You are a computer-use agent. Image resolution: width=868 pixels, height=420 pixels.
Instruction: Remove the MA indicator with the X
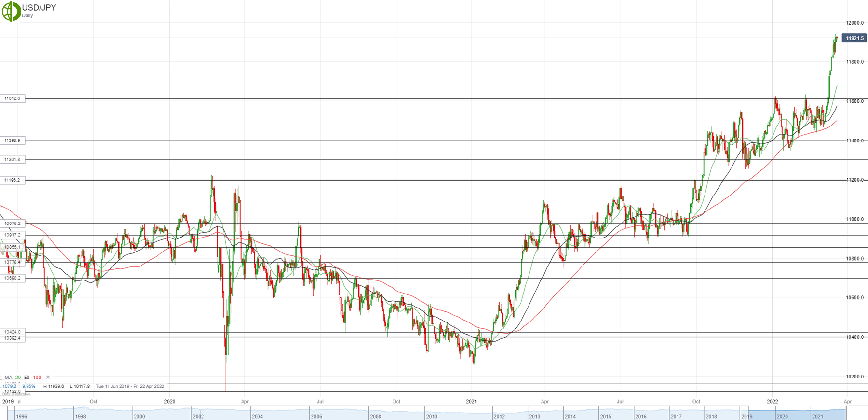[48, 378]
